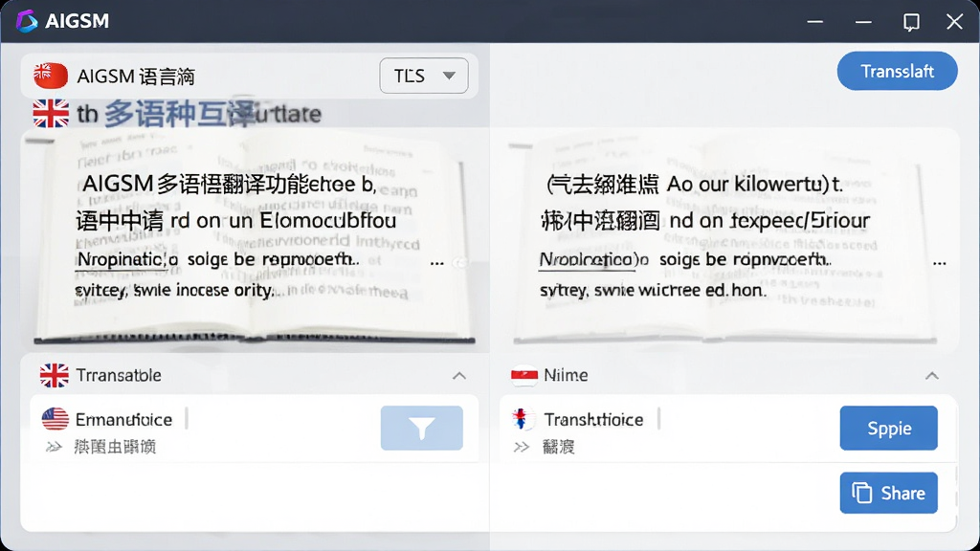The width and height of the screenshot is (980, 551).
Task: Click the UK flag next to 多语种互译
Action: (x=51, y=114)
